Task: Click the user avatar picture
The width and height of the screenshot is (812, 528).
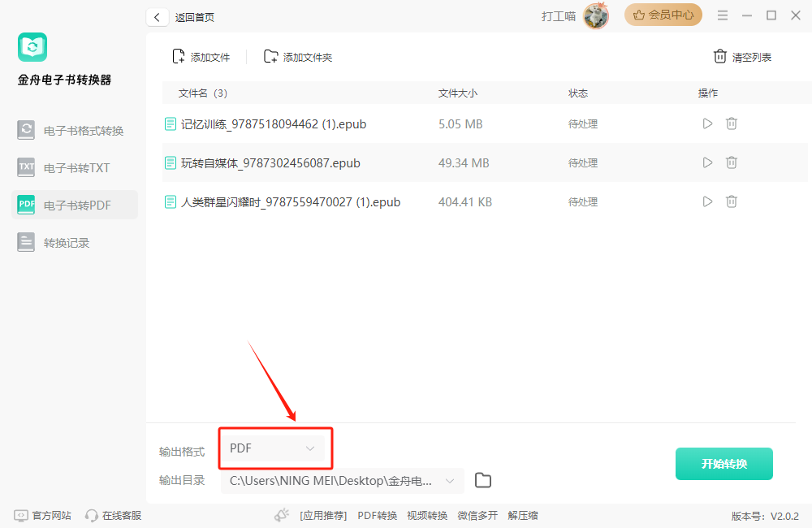Action: tap(596, 15)
